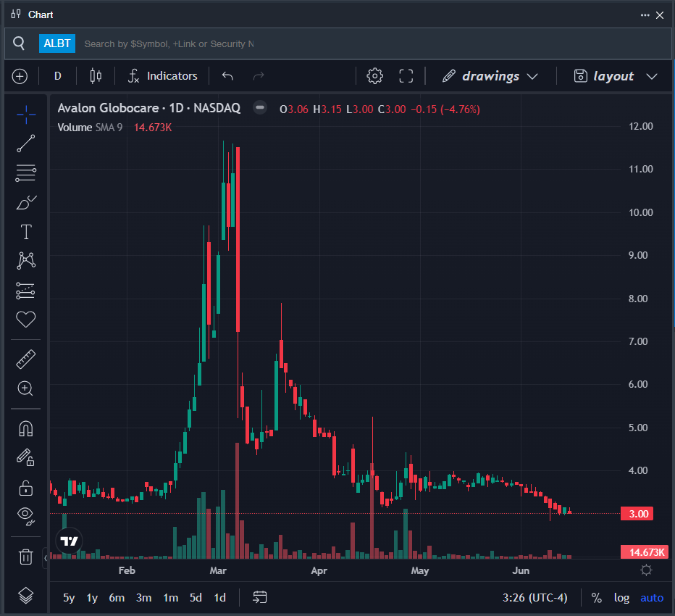Select the Text annotation tool

coord(26,232)
